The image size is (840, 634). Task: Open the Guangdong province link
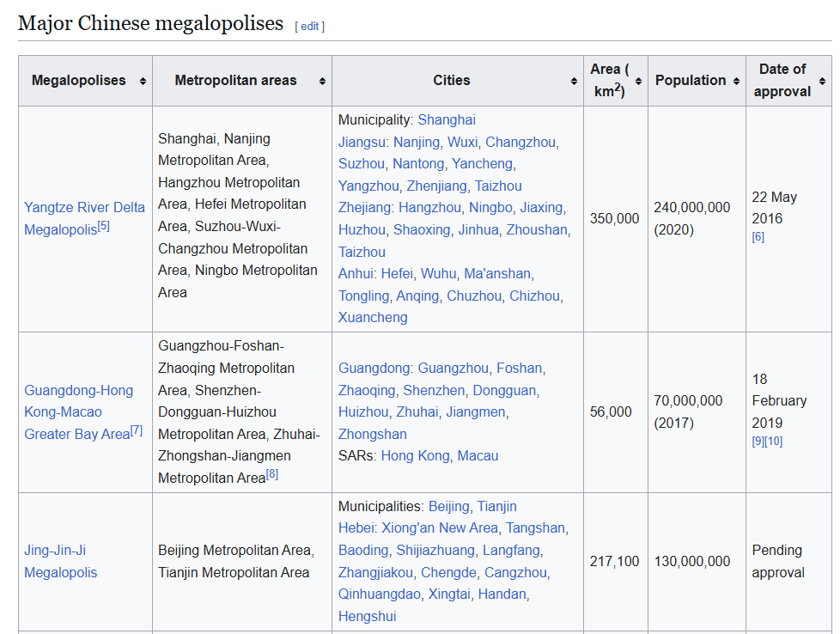[x=374, y=369]
